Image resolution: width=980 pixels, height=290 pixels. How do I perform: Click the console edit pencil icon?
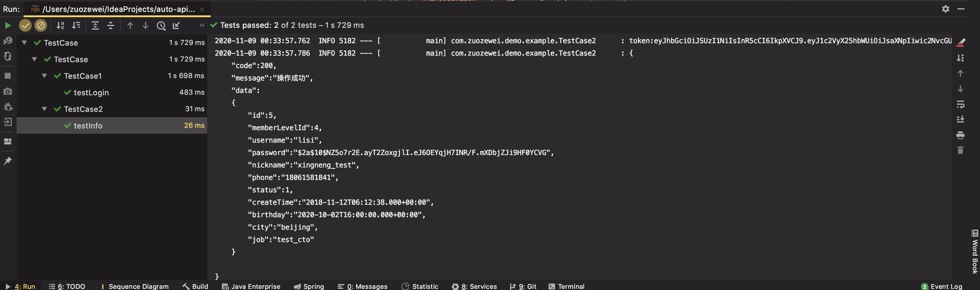(x=960, y=42)
